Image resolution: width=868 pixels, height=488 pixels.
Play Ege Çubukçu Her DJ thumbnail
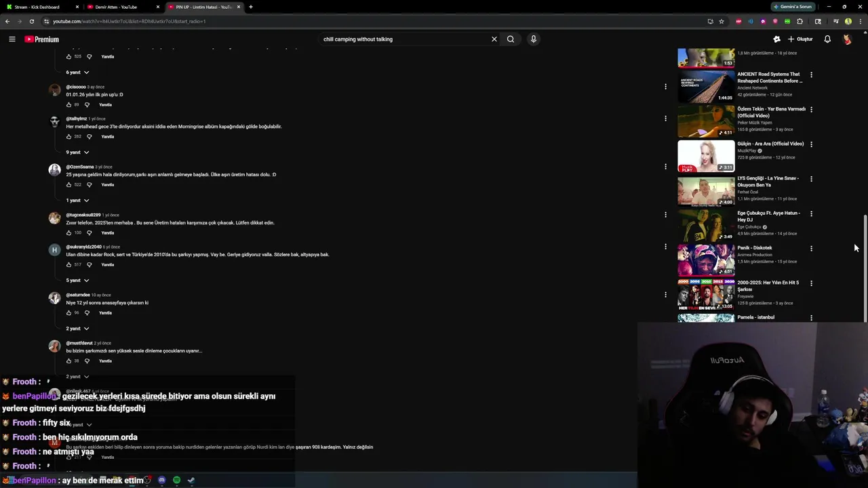coord(706,225)
